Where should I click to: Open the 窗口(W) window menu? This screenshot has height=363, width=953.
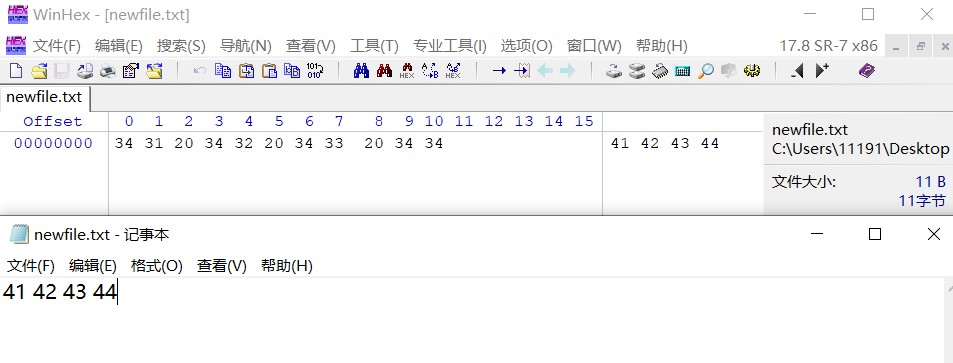594,46
